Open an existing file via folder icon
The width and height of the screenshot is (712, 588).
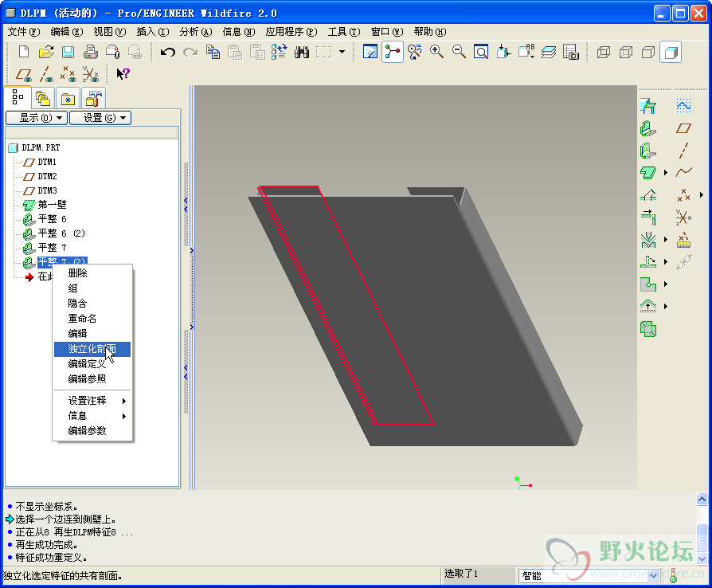click(46, 53)
